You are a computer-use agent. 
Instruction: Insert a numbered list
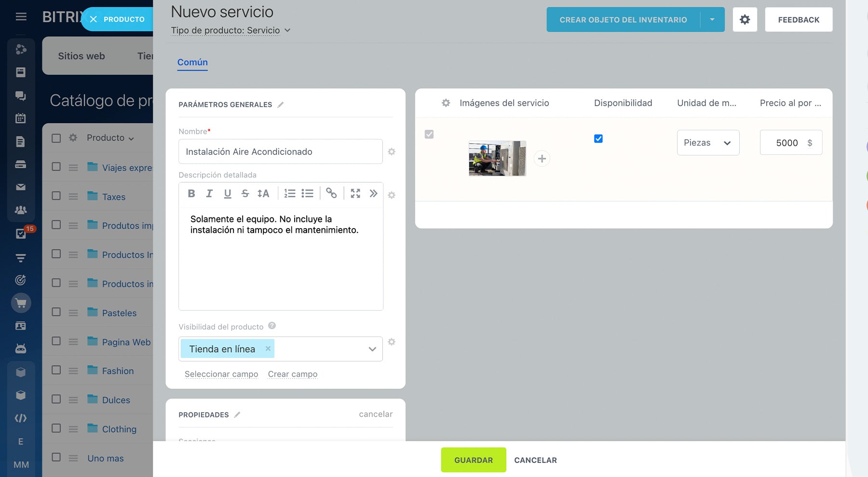coord(289,193)
